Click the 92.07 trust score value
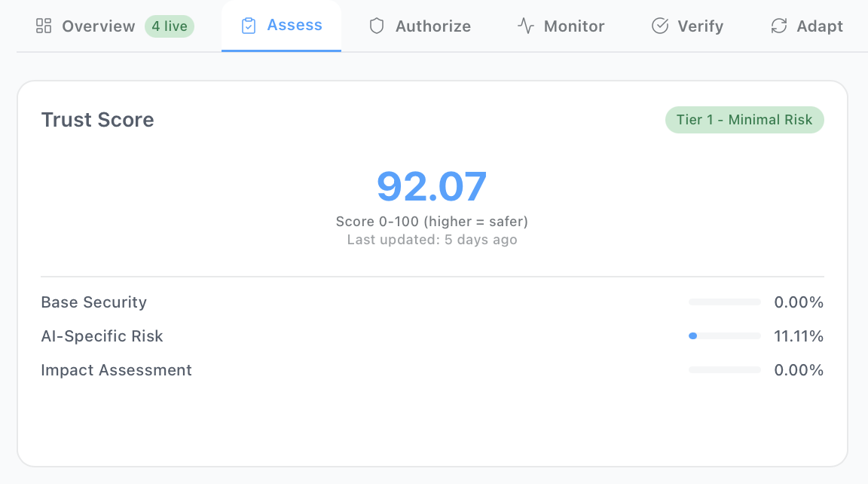868x484 pixels. (x=432, y=188)
